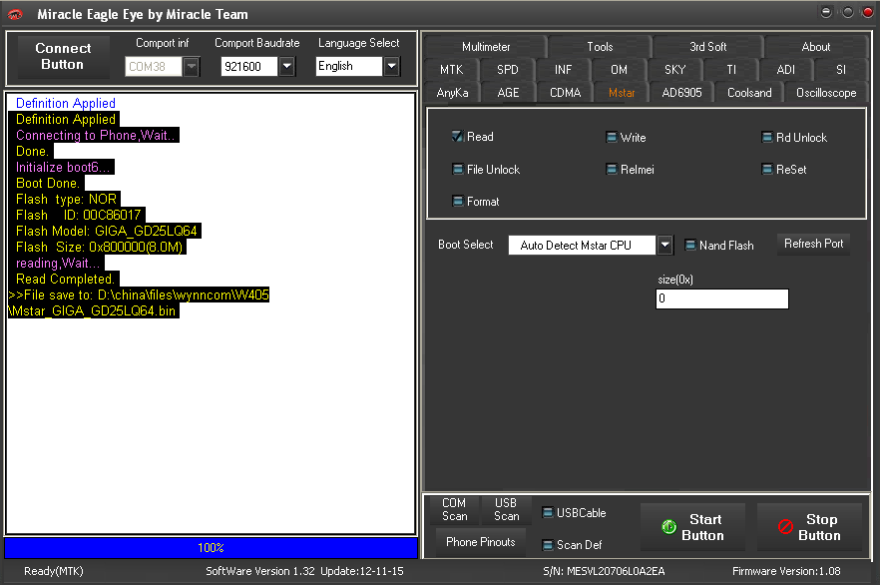Tick the ReImei checkbox

(611, 170)
